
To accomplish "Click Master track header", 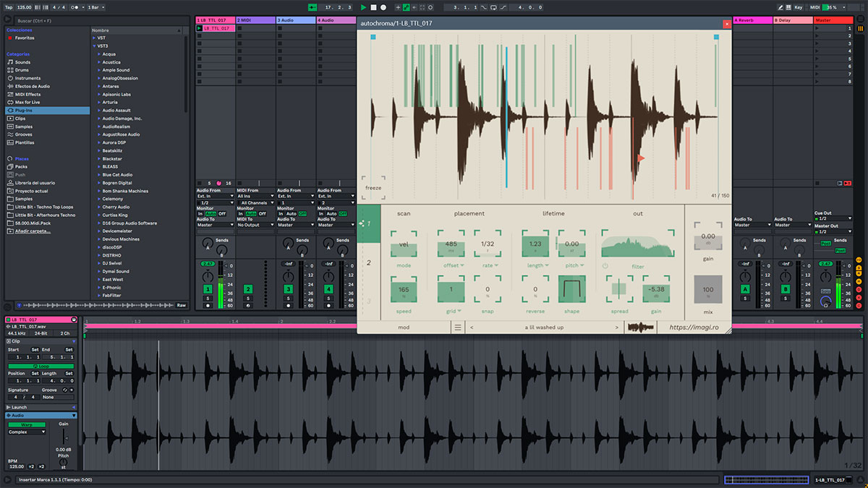I will pyautogui.click(x=833, y=20).
